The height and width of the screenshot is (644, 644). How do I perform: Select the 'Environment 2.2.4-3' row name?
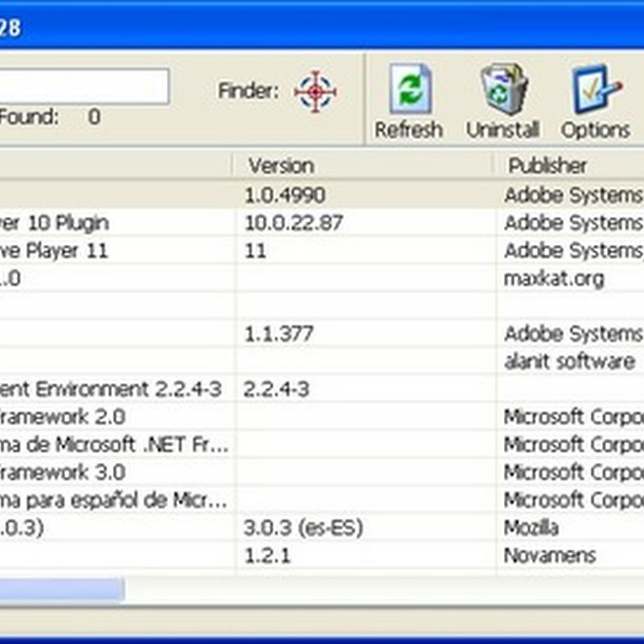point(110,390)
